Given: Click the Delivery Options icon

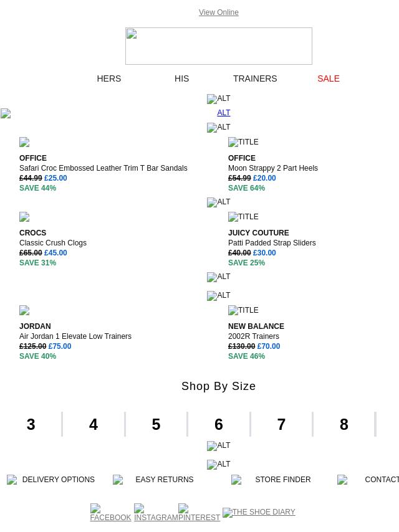Looking at the screenshot, I should click(x=12, y=480).
